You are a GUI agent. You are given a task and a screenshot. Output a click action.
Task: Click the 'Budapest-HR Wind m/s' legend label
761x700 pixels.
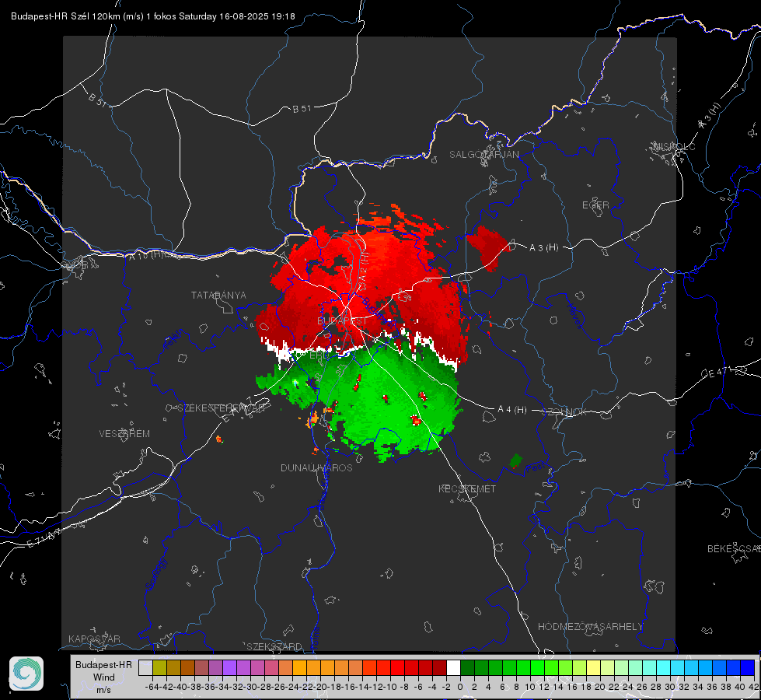104,677
